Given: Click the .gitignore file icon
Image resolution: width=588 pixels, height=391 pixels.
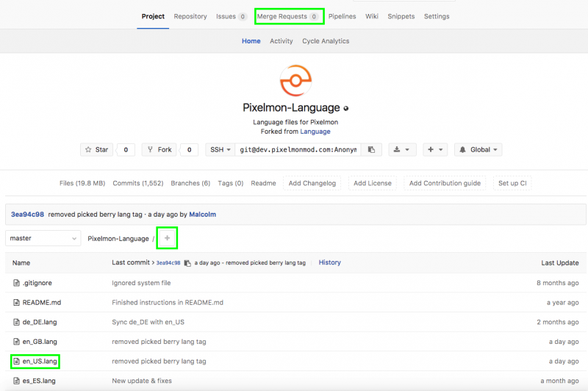Looking at the screenshot, I should (x=16, y=283).
